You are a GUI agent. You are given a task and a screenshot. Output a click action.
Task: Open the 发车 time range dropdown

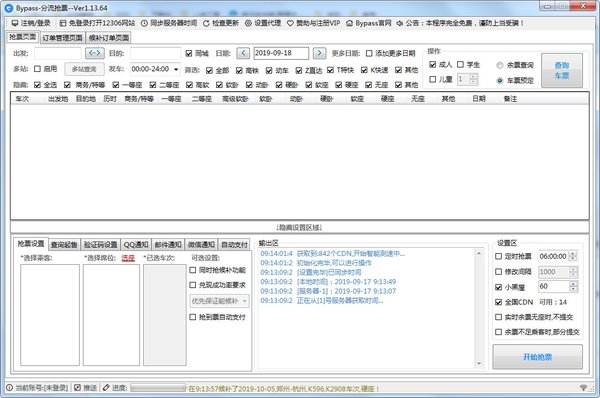coord(176,69)
